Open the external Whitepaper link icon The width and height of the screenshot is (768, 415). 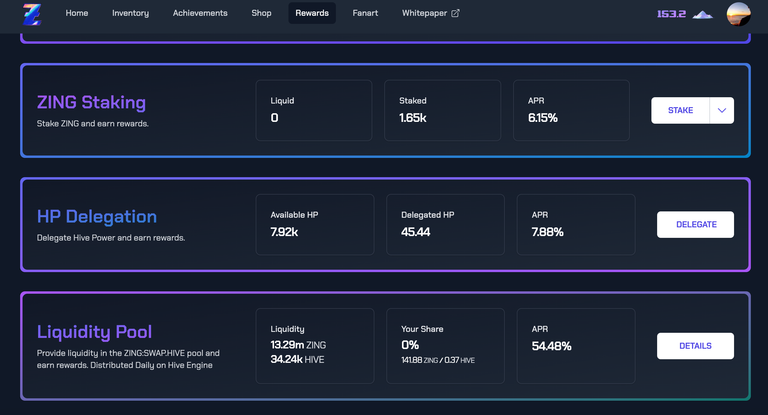click(456, 13)
